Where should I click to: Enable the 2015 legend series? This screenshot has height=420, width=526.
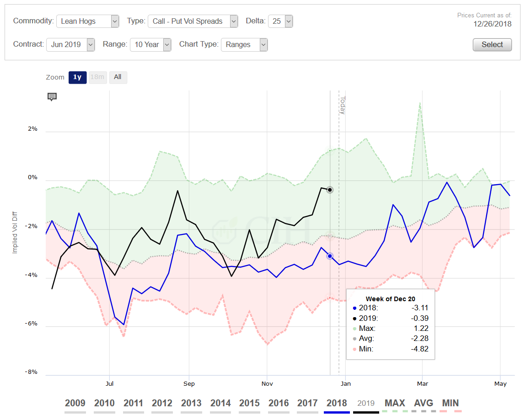[x=249, y=404]
